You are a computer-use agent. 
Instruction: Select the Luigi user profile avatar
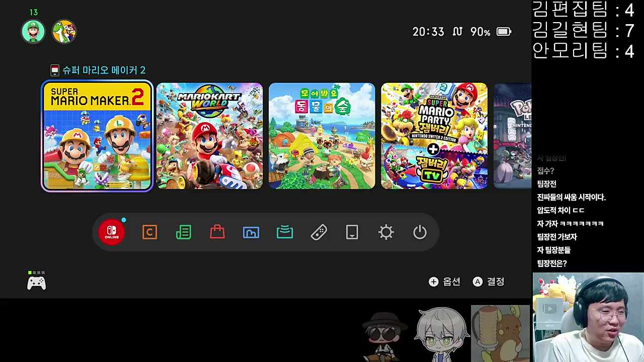(x=33, y=32)
